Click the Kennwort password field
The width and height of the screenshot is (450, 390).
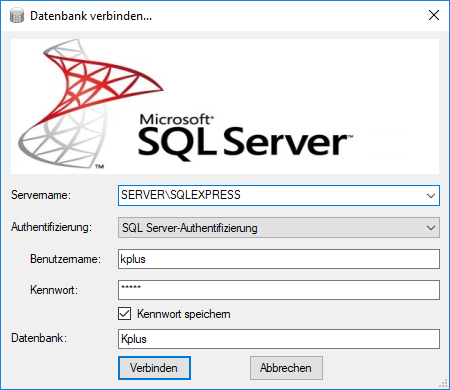[x=279, y=290]
